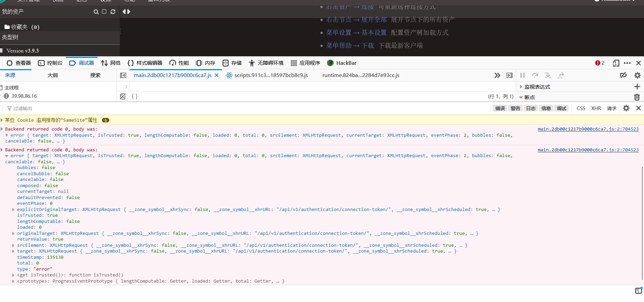Open devtools more options menu
Viewport: 644px width, 302px height.
point(627,63)
